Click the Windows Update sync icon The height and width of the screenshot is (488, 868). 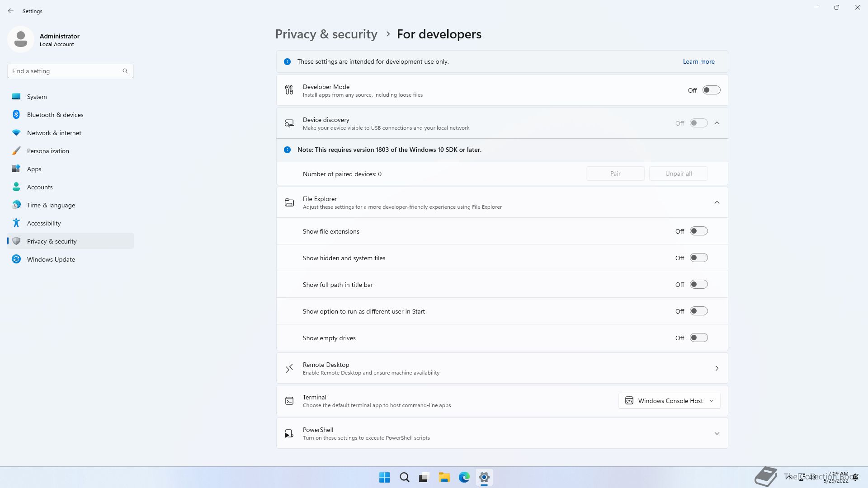coord(16,259)
